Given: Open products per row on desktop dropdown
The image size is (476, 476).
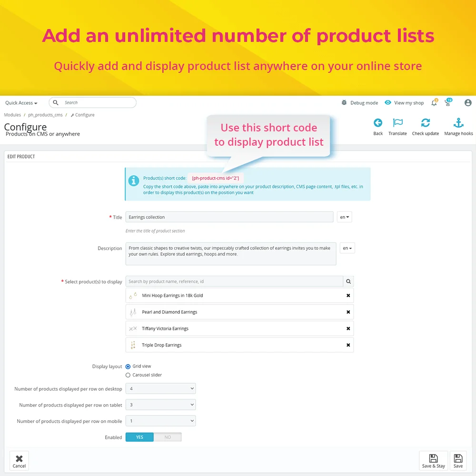Looking at the screenshot, I should (x=160, y=389).
